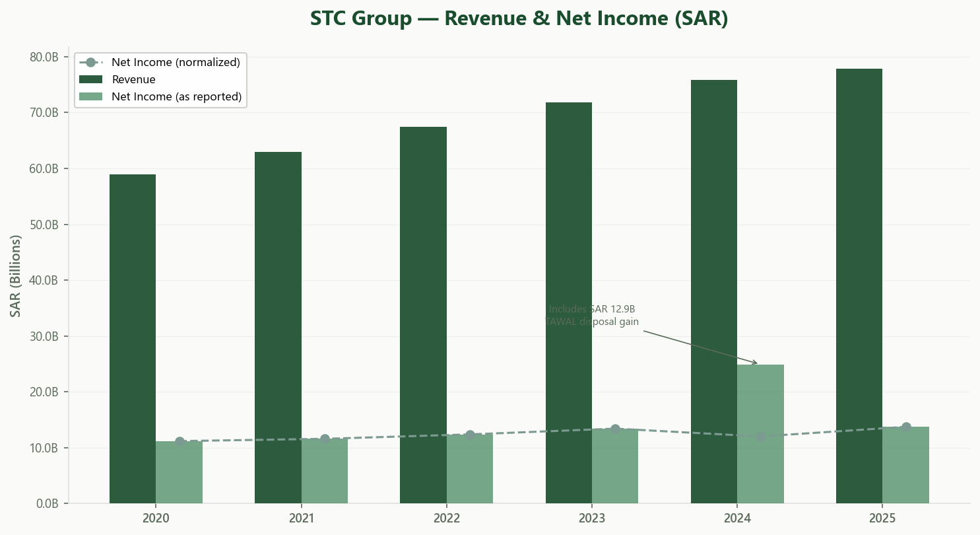
Task: Click the 2024 normalized Net Income marker
Action: pyautogui.click(x=761, y=437)
